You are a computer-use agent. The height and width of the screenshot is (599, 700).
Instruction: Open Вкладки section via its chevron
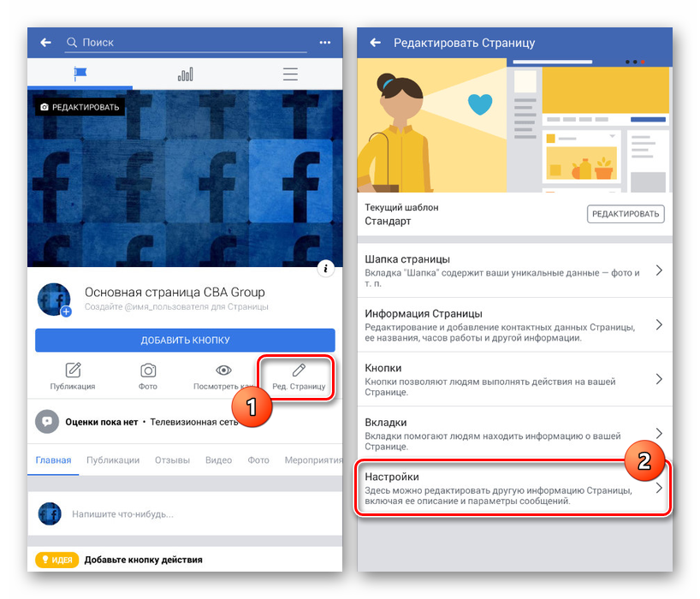point(659,433)
